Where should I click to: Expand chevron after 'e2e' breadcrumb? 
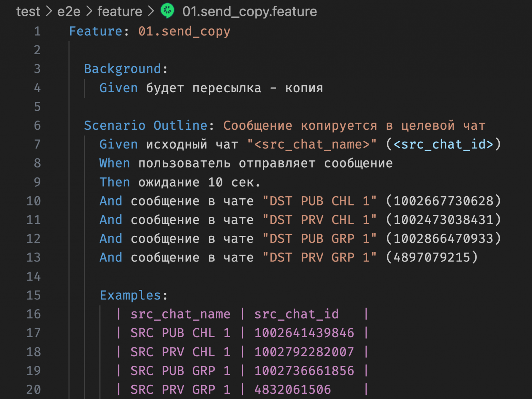tap(89, 12)
